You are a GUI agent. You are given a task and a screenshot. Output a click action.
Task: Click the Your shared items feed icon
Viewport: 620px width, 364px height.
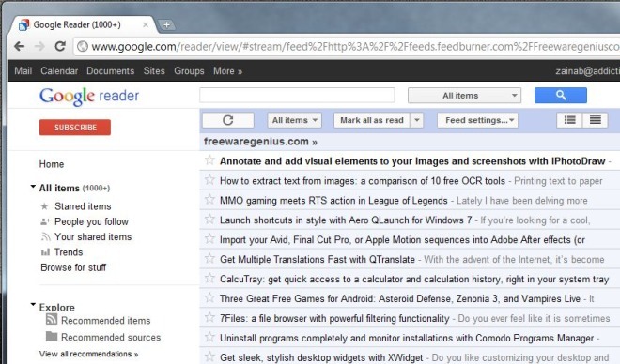click(45, 236)
